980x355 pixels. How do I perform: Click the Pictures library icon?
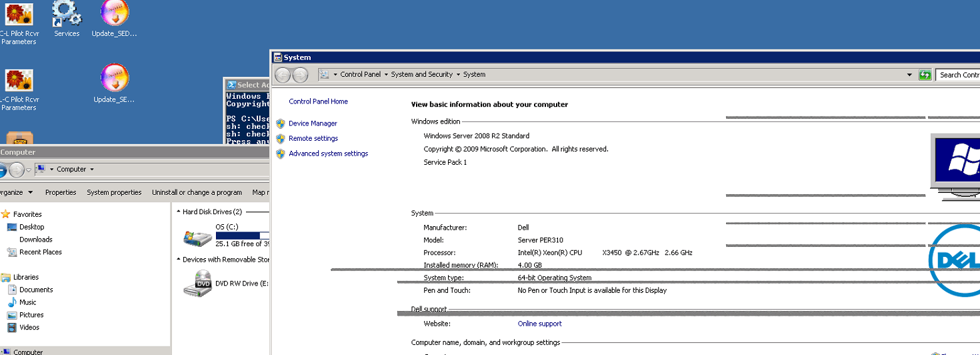tap(12, 315)
